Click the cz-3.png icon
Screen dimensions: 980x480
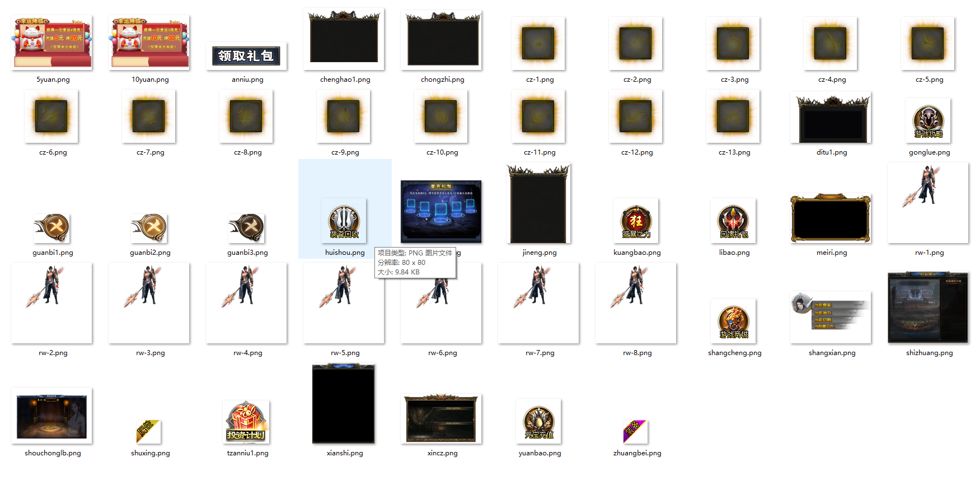733,44
